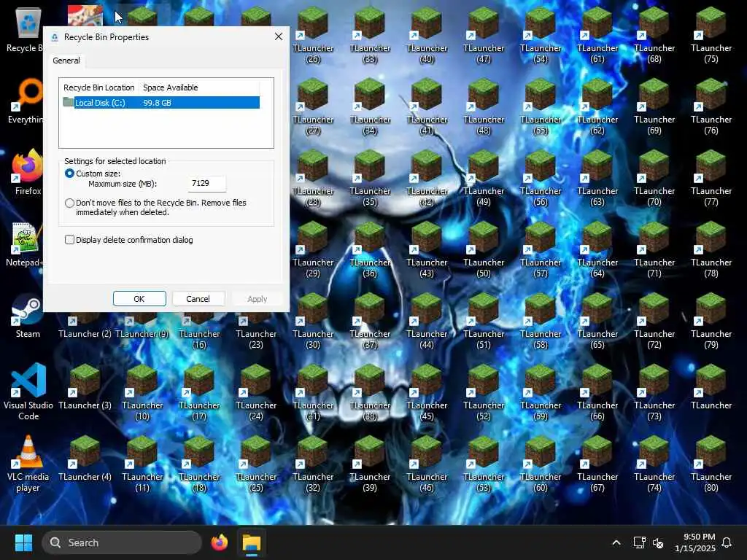Click the Space Available column header

171,87
